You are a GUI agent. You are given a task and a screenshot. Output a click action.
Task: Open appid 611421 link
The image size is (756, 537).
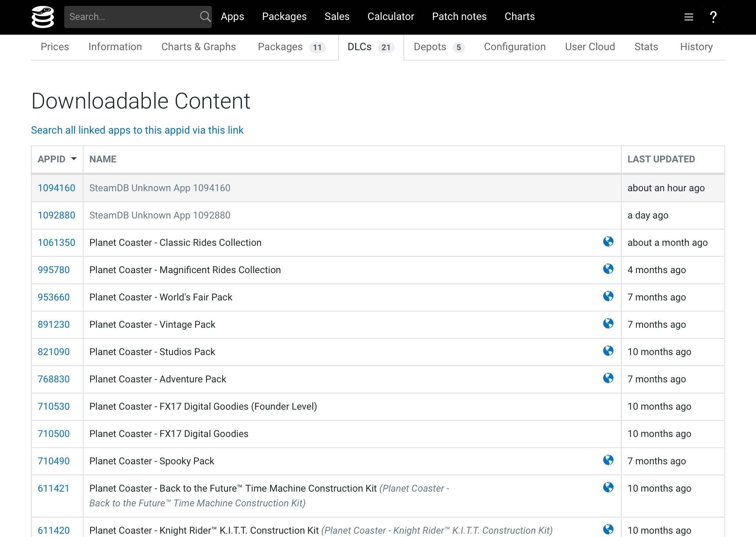tap(54, 488)
